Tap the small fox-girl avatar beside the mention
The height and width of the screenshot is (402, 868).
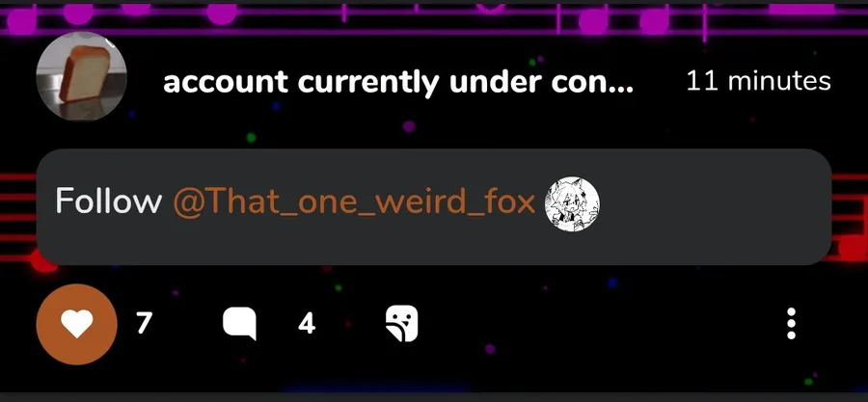[x=572, y=204]
